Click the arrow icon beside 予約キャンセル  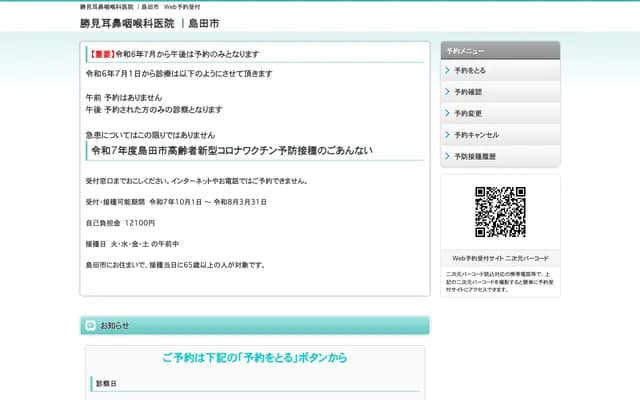point(446,134)
